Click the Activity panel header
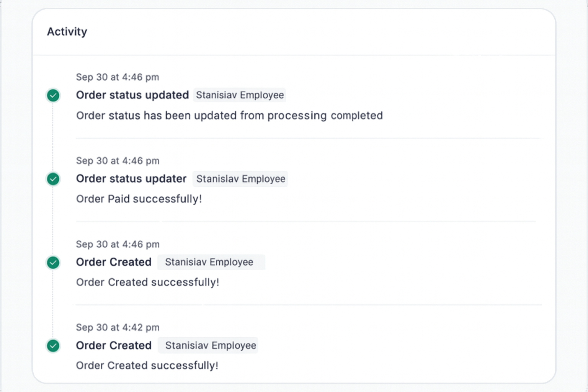588x392 pixels. (x=67, y=32)
